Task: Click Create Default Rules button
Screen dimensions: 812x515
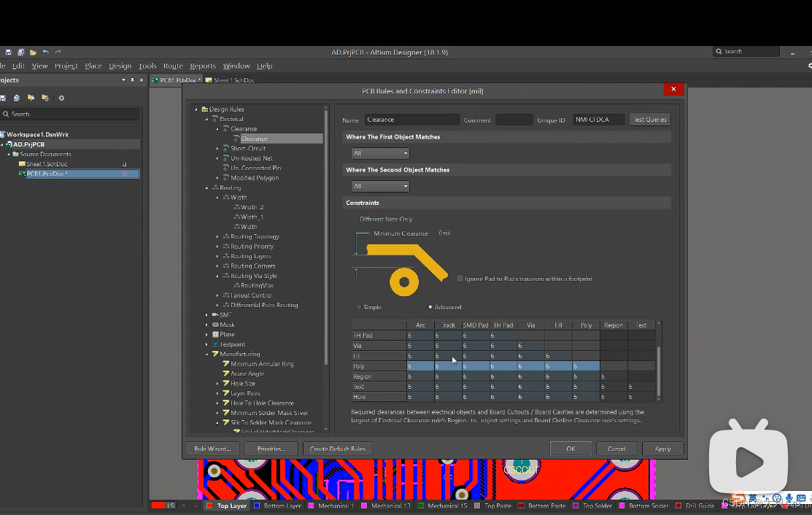Action: coord(337,449)
